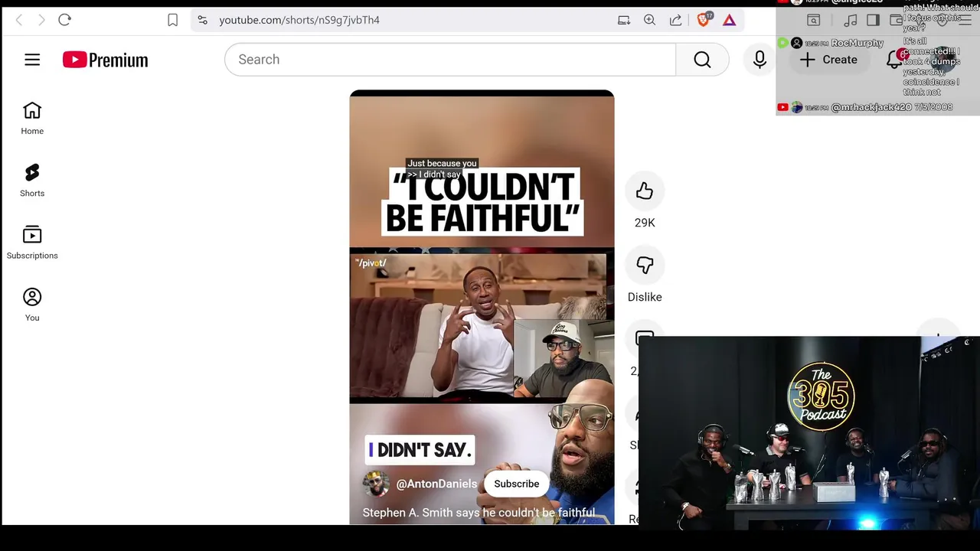Open Home in the sidebar
980x551 pixels.
32,119
